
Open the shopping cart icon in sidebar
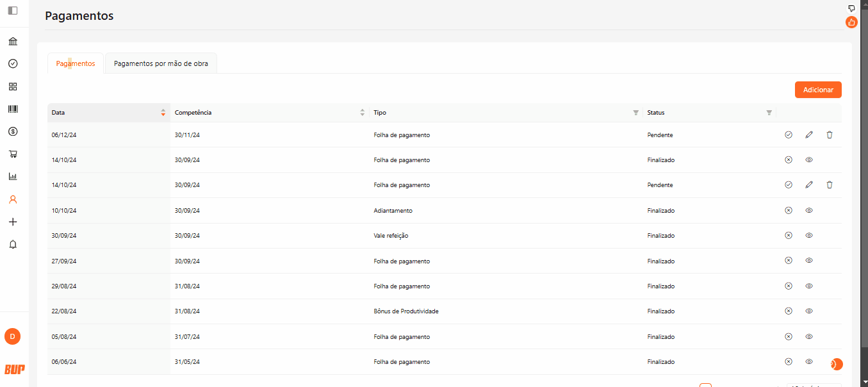coord(13,154)
